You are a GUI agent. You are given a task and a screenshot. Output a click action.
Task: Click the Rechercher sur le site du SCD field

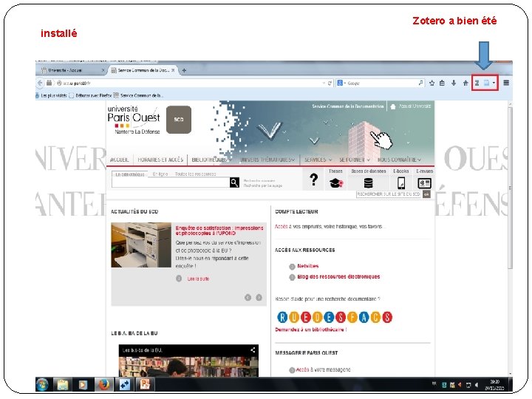389,194
